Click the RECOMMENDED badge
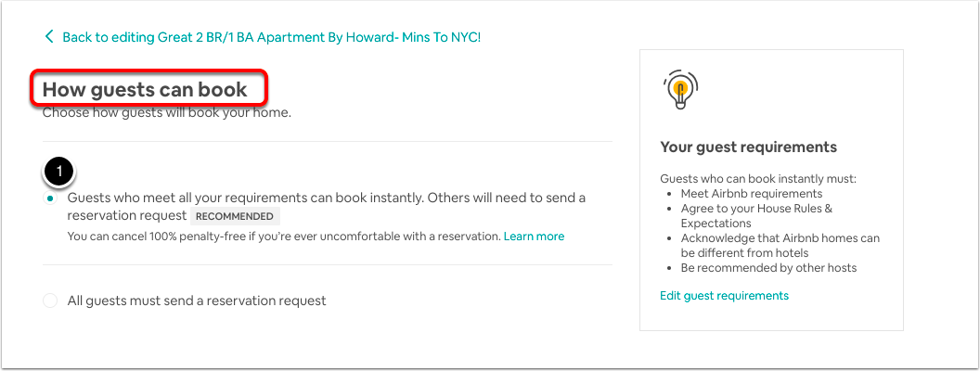This screenshot has width=980, height=371. click(x=235, y=217)
